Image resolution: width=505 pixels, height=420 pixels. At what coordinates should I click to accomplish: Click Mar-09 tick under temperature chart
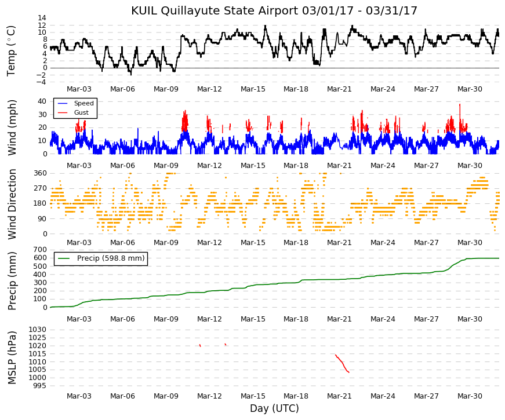(166, 89)
